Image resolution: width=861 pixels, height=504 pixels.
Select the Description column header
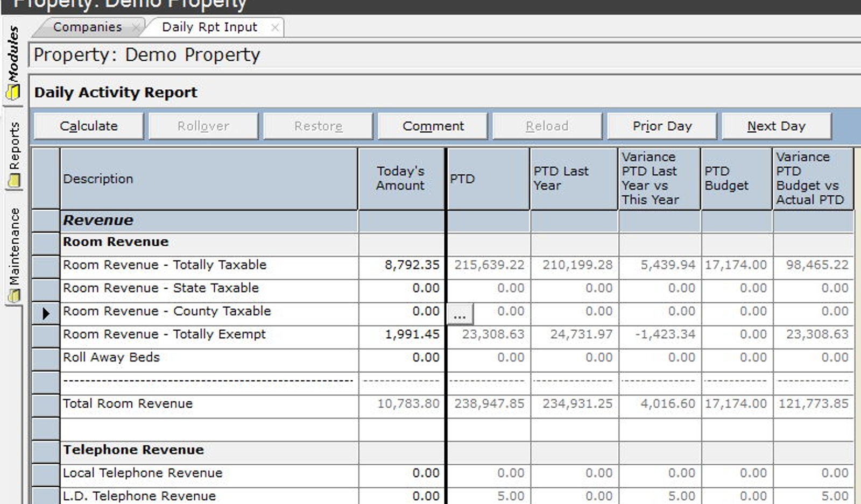pos(209,179)
